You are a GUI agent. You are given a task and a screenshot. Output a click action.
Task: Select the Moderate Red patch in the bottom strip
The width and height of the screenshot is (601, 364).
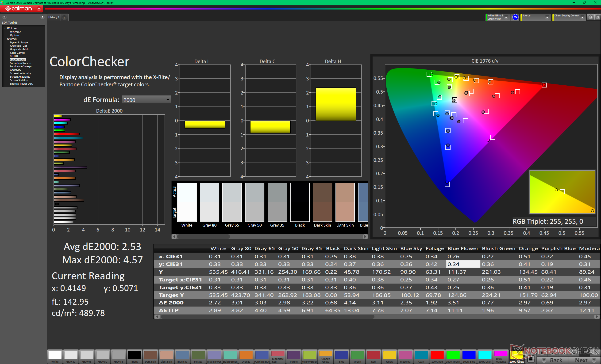[278, 357]
